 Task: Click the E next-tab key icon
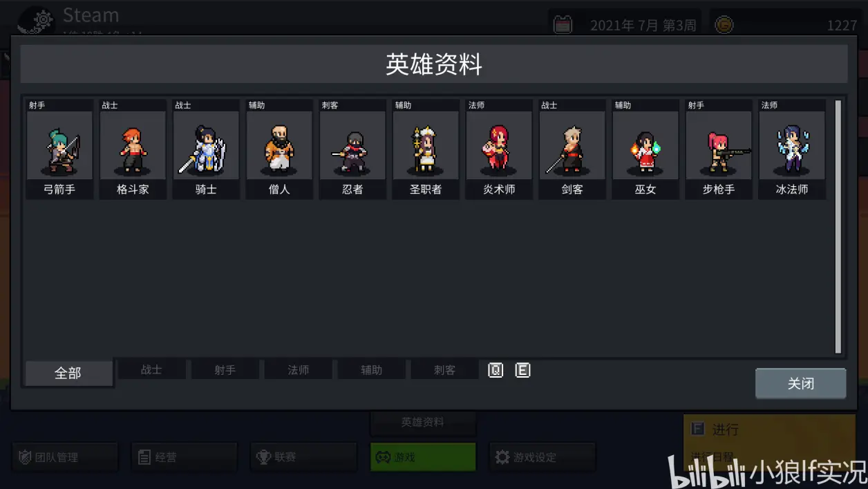coord(523,370)
